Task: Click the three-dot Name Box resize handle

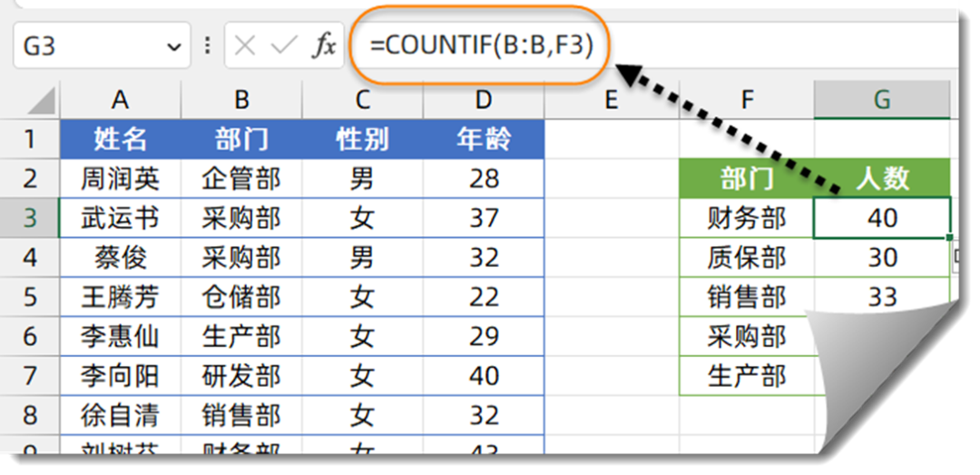Action: (x=209, y=45)
